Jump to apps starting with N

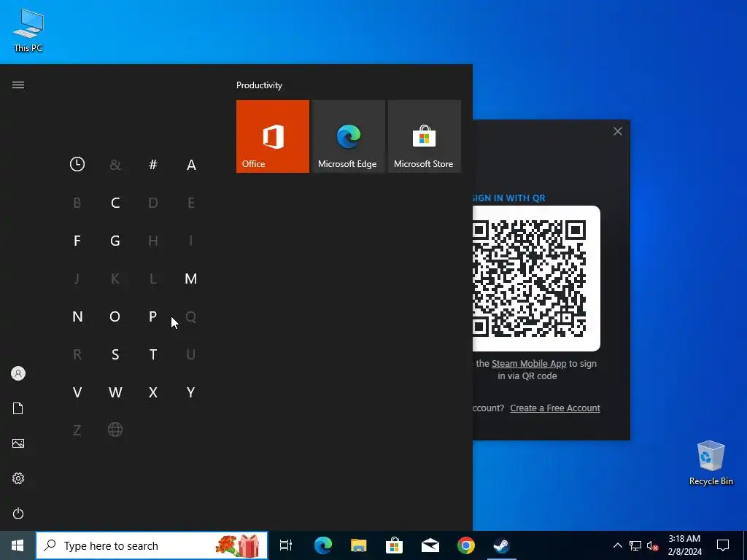click(x=77, y=316)
